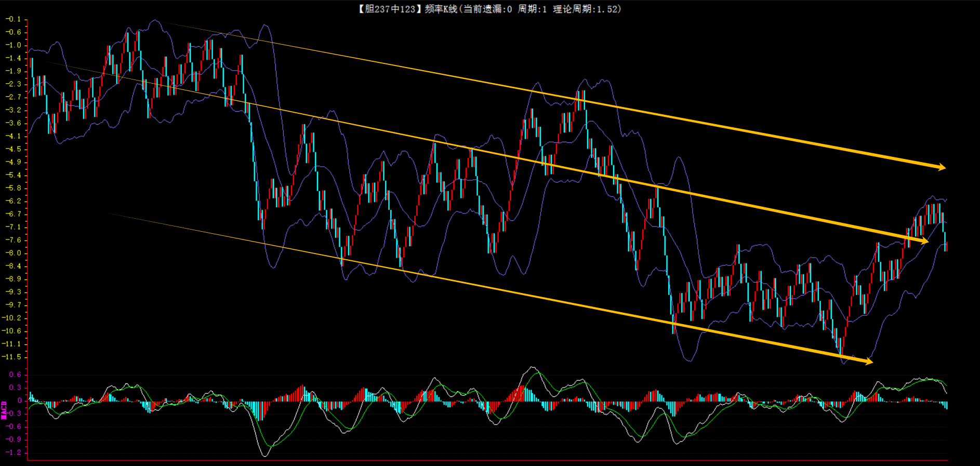
Task: Click the -11.1 axis label
Action: point(11,344)
